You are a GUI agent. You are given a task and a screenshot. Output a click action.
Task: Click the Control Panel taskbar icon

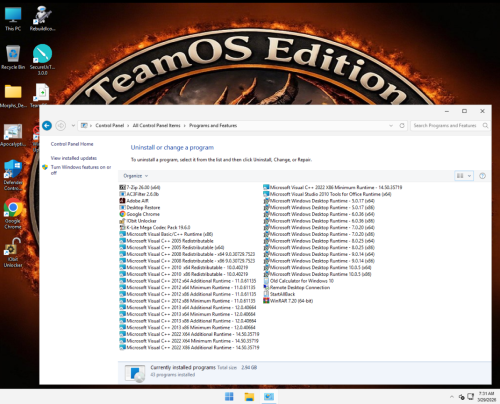point(269,397)
